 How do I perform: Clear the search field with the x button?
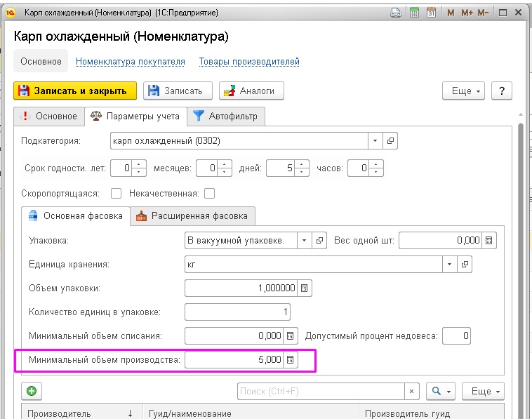[x=411, y=391]
